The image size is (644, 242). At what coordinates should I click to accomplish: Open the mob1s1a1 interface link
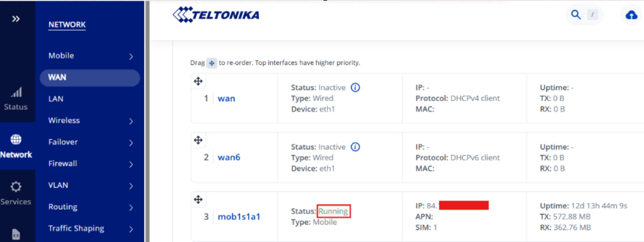239,217
